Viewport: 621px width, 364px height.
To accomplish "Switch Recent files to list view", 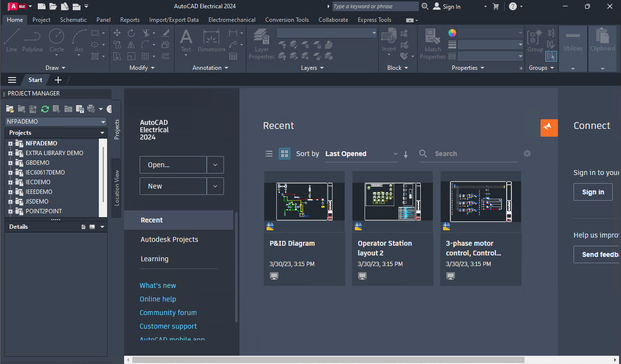I will pos(269,154).
